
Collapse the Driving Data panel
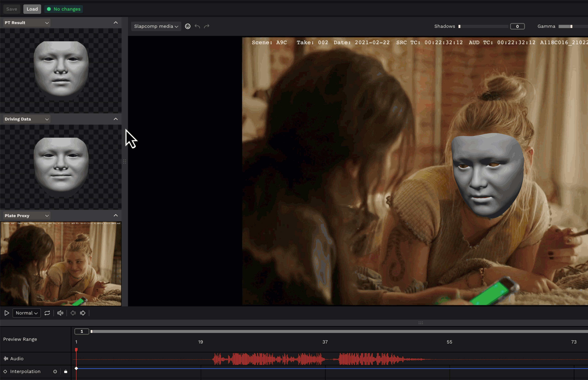(116, 119)
